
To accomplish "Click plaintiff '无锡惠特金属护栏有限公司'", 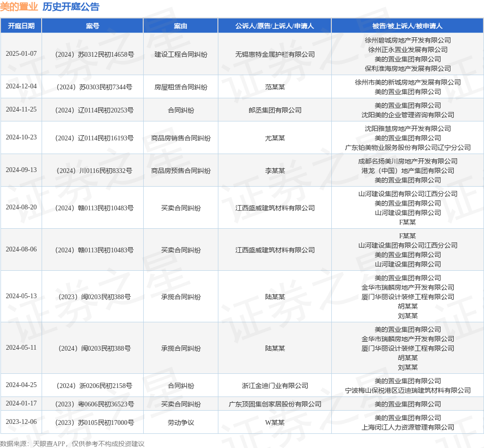I will click(x=275, y=55).
